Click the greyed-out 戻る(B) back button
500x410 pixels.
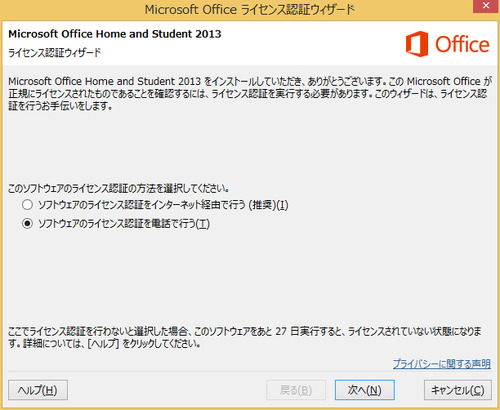pyautogui.click(x=296, y=390)
